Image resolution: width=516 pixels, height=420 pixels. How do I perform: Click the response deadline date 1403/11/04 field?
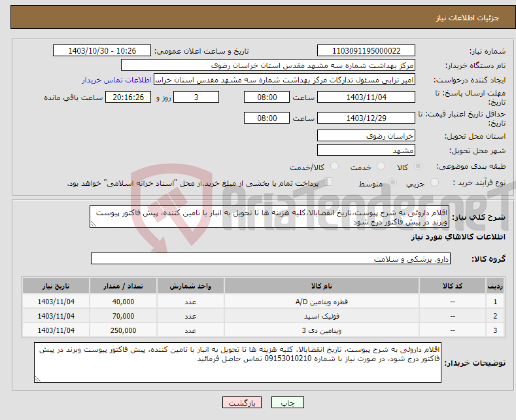(366, 97)
